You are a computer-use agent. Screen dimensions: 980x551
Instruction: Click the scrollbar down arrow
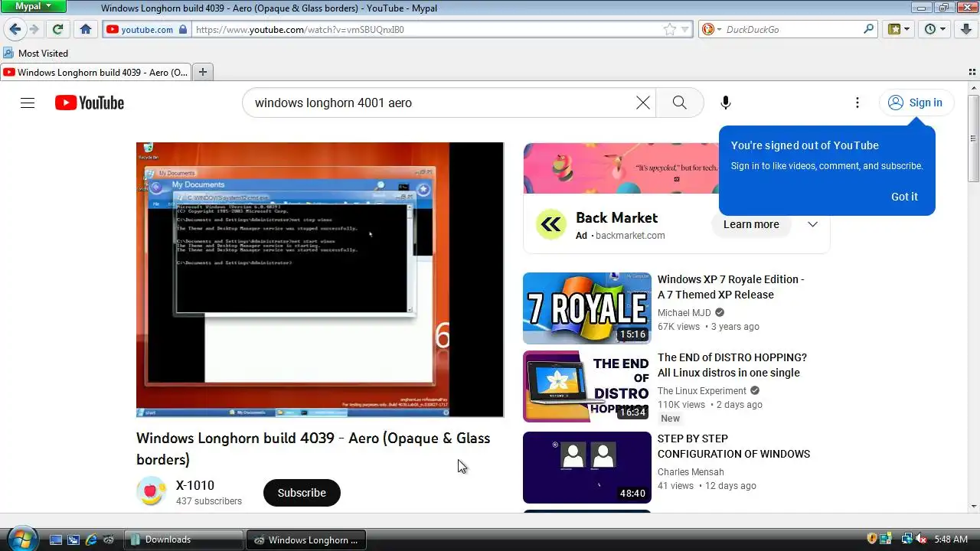click(x=973, y=506)
